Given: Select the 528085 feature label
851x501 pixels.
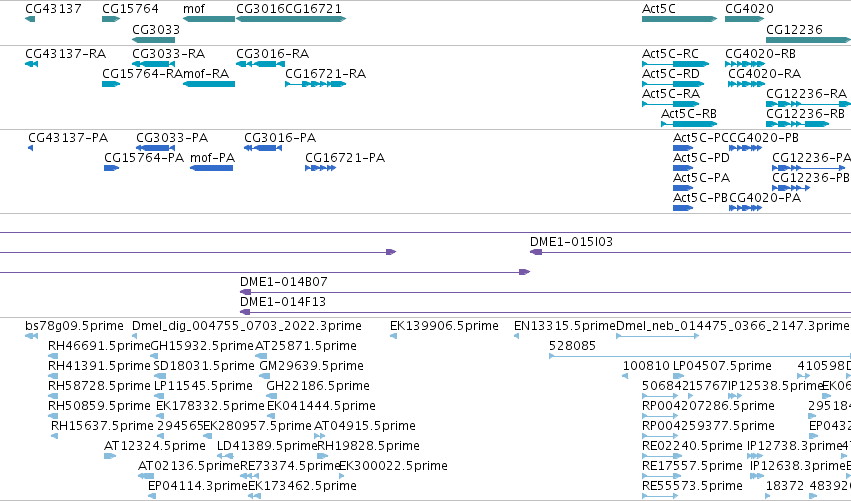Looking at the screenshot, I should (x=572, y=346).
